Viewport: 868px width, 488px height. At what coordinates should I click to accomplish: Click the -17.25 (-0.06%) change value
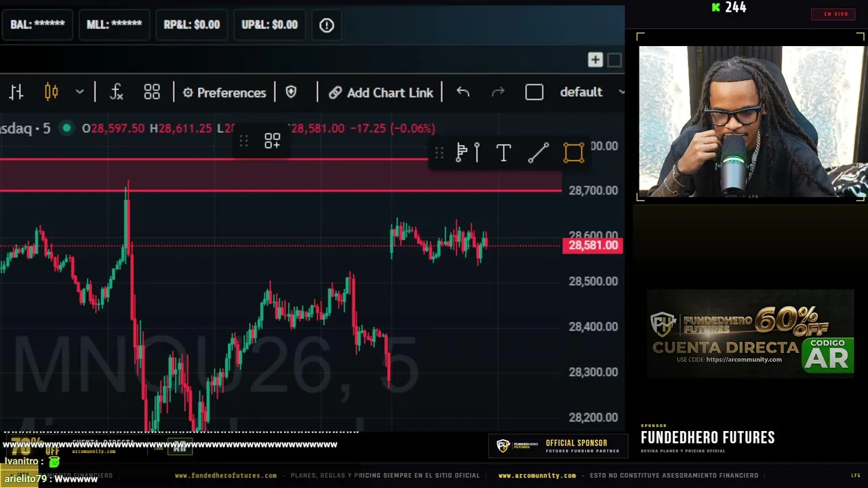pos(392,128)
